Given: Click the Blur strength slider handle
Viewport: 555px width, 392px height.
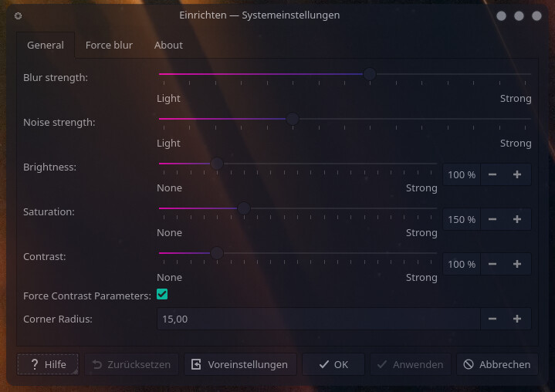Looking at the screenshot, I should tap(370, 74).
